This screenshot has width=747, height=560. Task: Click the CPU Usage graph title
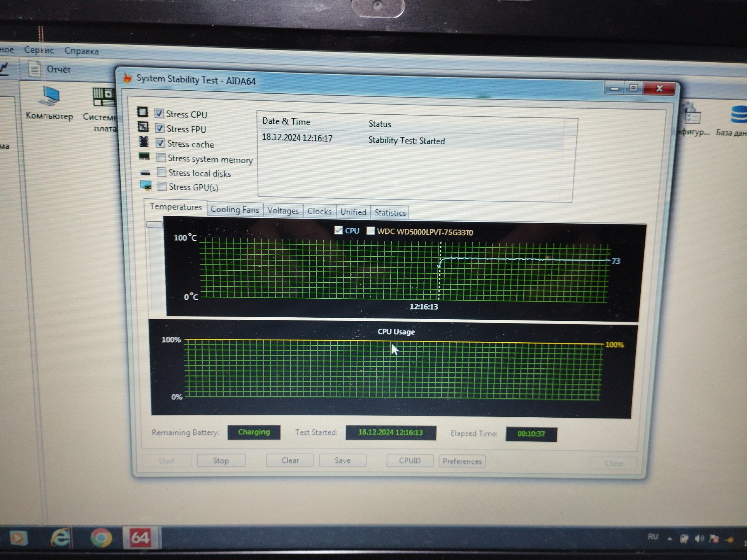(396, 332)
